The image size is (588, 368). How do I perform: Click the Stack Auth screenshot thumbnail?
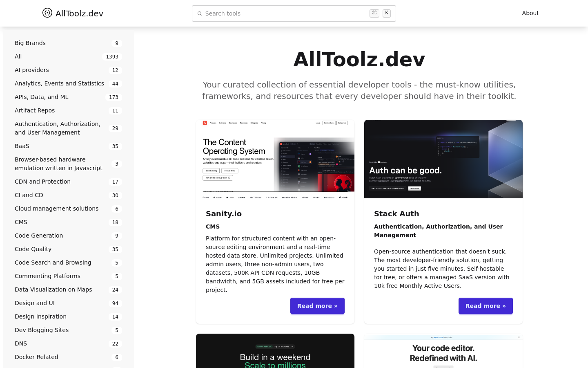pos(443,159)
